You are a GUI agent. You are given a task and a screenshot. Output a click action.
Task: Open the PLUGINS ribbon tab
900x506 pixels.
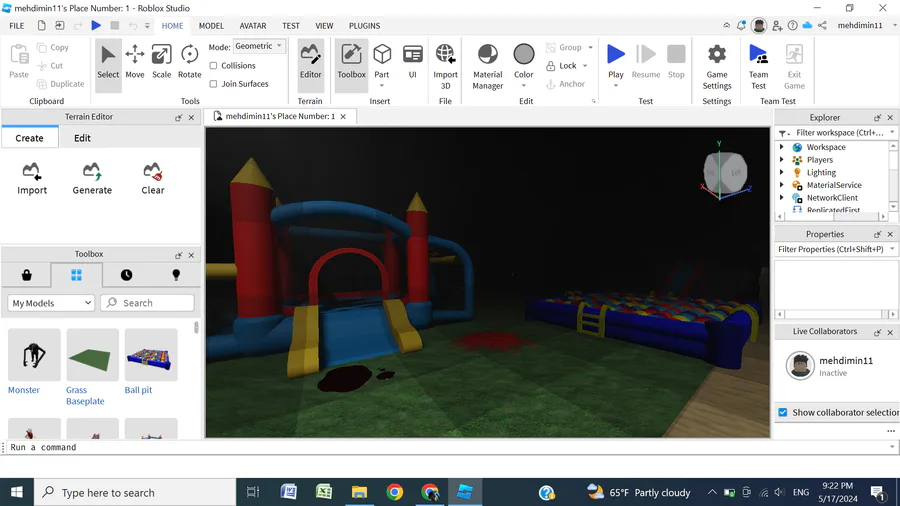click(x=364, y=25)
